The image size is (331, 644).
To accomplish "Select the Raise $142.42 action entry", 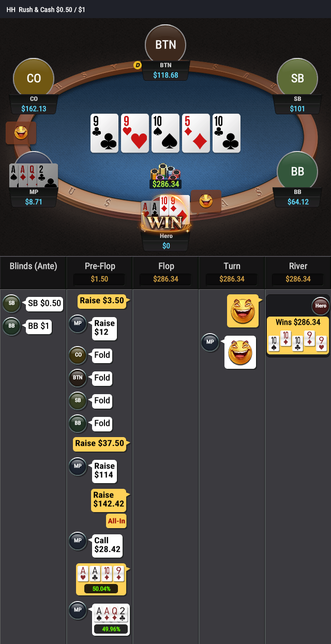I will [109, 500].
